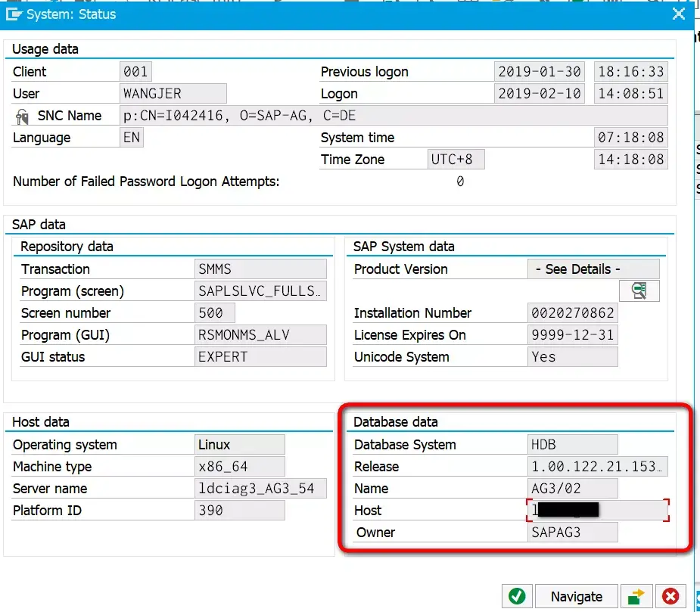Click the redacted Host field
Screen dimensions: 700x612
click(598, 510)
